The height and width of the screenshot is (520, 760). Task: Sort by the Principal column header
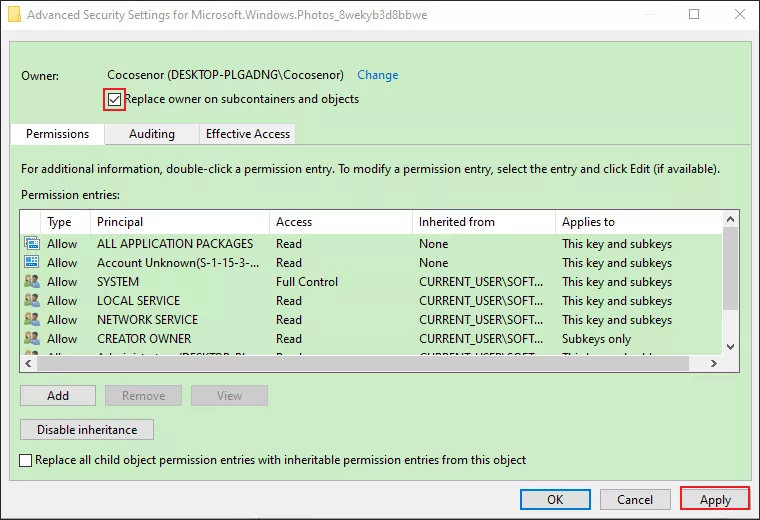pyautogui.click(x=180, y=222)
